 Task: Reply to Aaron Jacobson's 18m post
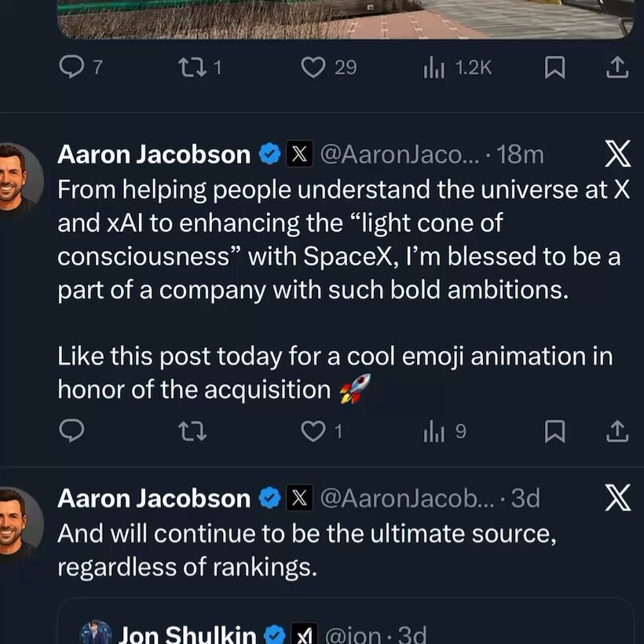pyautogui.click(x=72, y=431)
